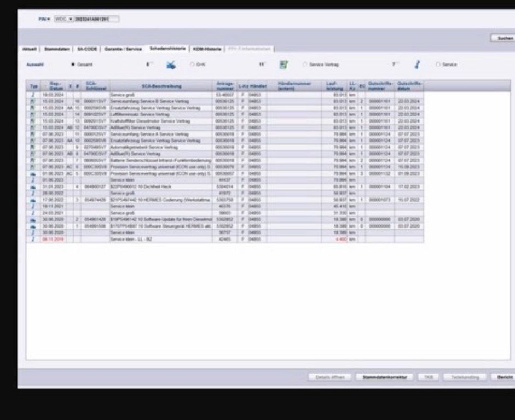Click the blue car icon beside G+K
515x420 pixels.
(171, 65)
